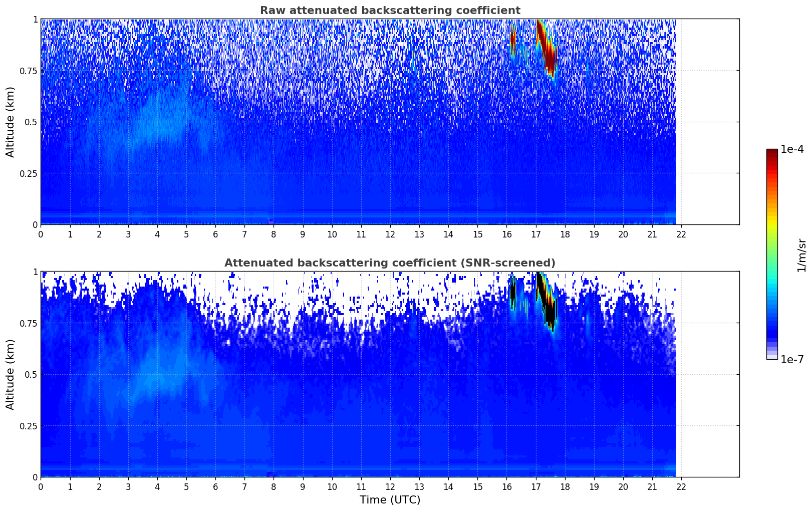Screen dimensions: 812x511
Task: Click the "Time (UTC)" axis label
Action: (390, 499)
